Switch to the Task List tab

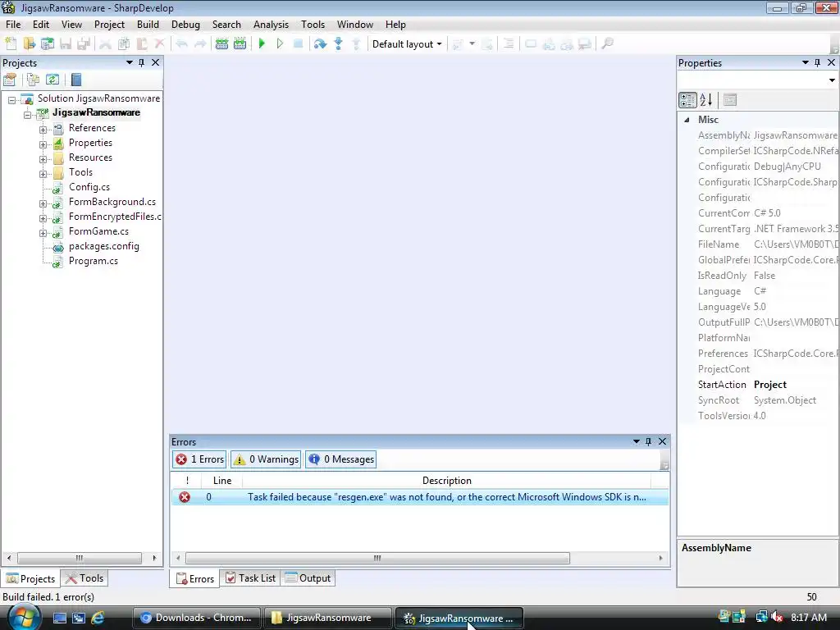(251, 578)
